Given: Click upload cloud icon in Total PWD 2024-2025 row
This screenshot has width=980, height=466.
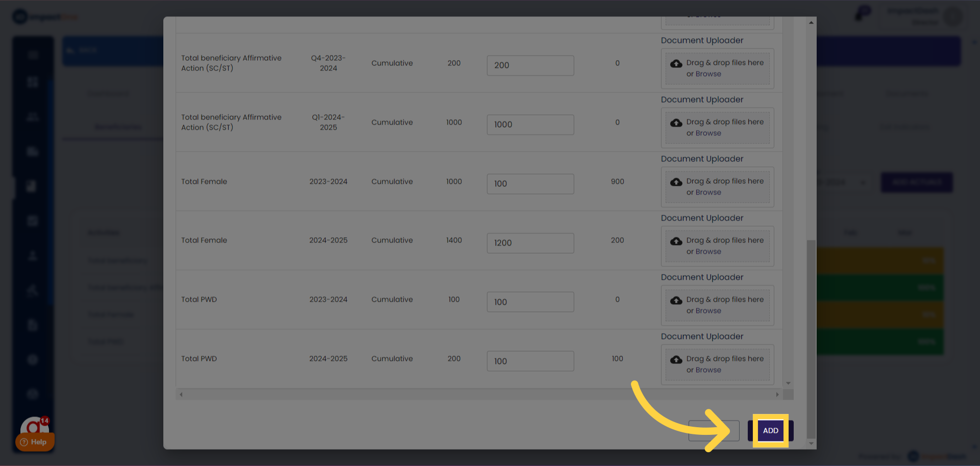Looking at the screenshot, I should point(676,359).
